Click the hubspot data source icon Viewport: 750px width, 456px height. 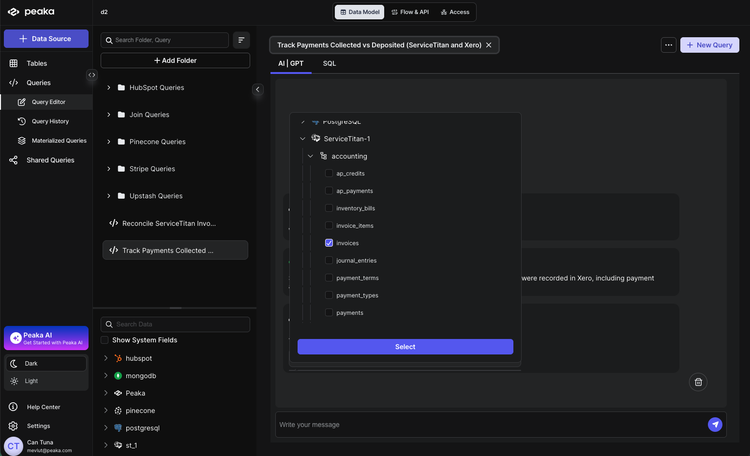(x=118, y=358)
